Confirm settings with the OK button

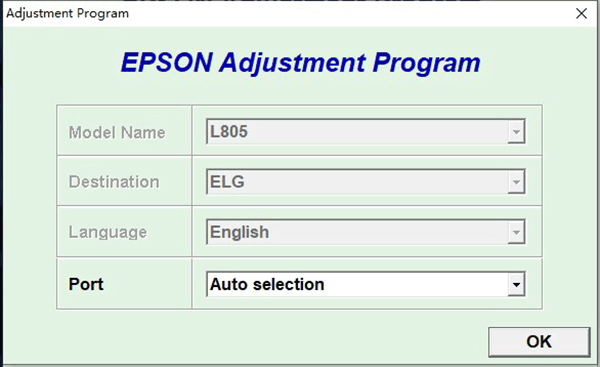click(539, 342)
